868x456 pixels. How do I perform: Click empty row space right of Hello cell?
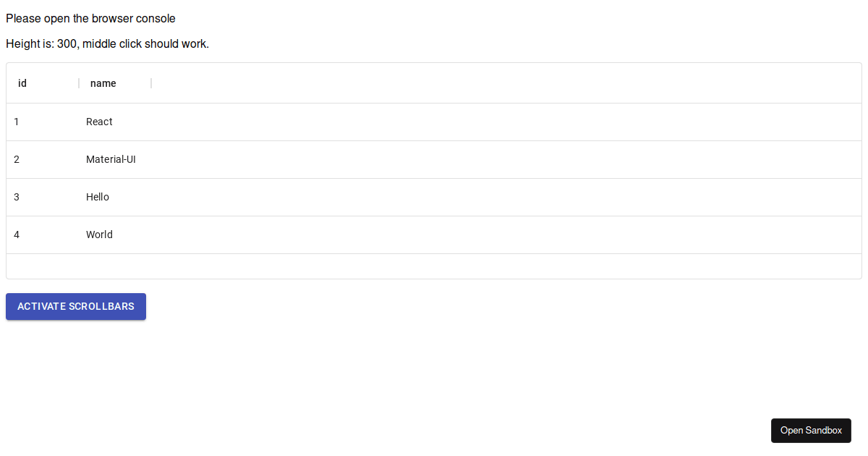[x=506, y=197]
